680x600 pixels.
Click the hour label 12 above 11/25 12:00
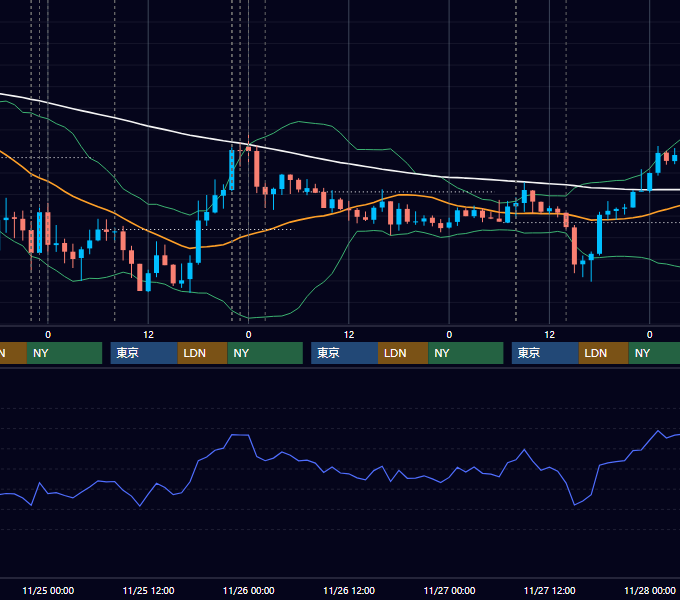148,335
